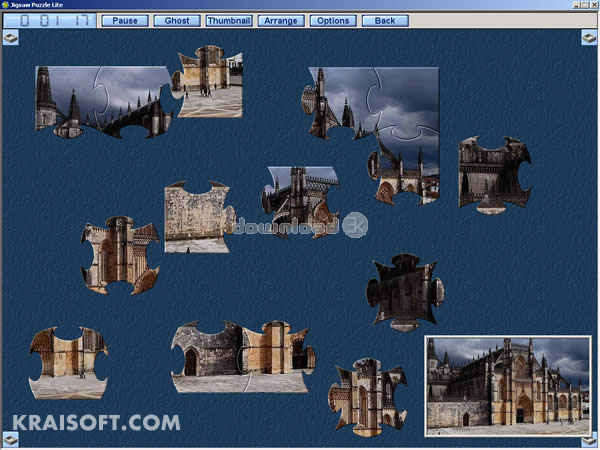Minimize the Jigsaw Puzzle Lite window
Viewport: 600px width, 450px height.
pos(576,5)
